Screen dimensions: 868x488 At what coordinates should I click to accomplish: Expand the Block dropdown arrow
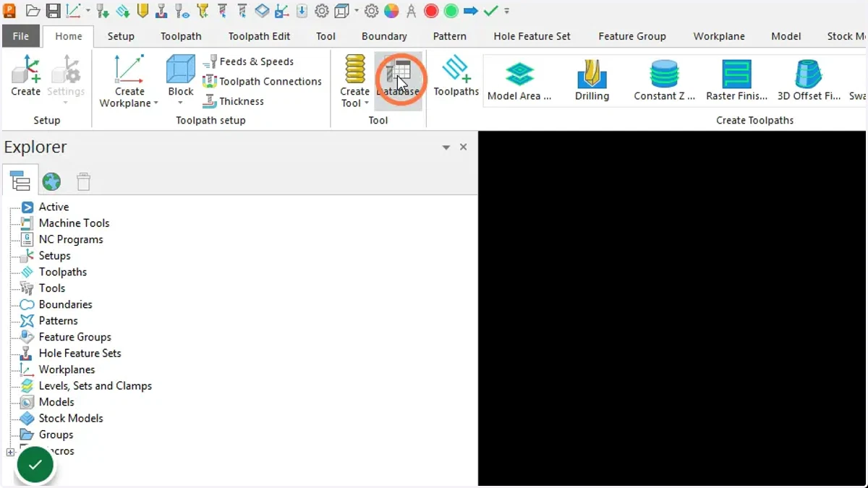point(180,103)
